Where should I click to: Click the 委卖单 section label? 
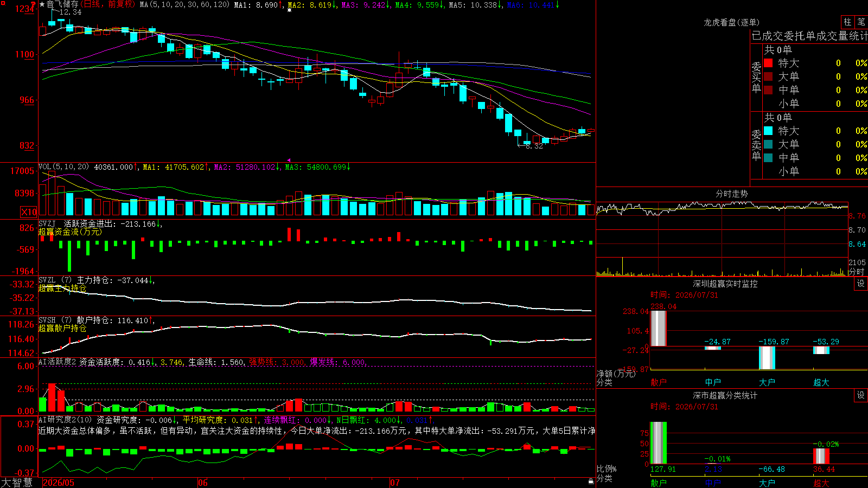pyautogui.click(x=756, y=145)
